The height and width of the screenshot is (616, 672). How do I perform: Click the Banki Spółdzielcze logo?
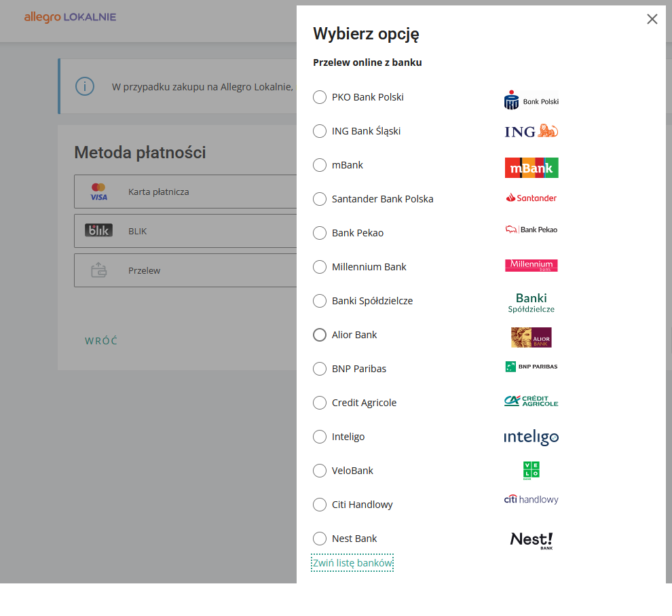(x=531, y=303)
